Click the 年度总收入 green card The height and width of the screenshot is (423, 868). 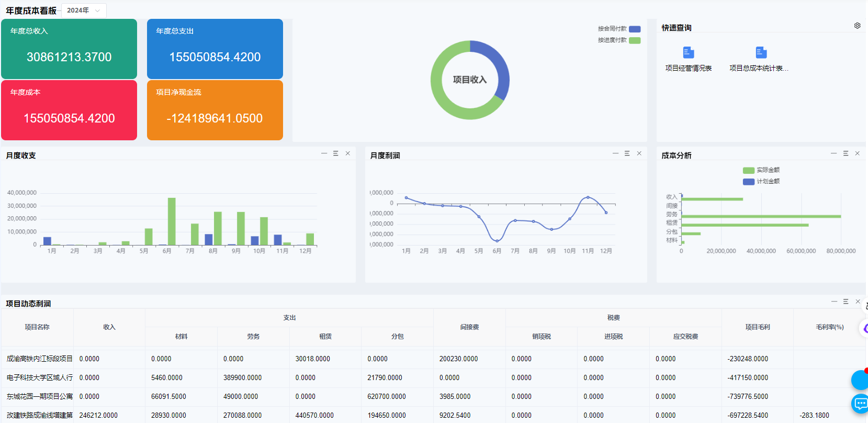69,49
